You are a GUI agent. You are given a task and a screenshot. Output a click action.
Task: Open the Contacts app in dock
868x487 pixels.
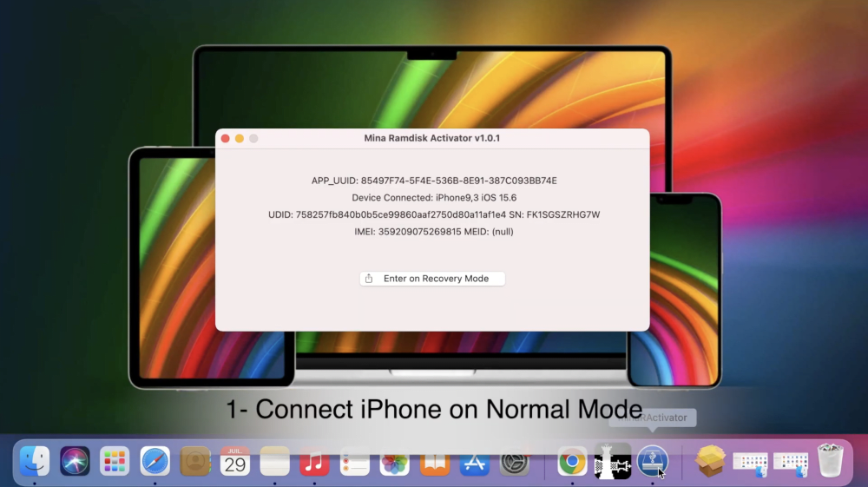[194, 461]
